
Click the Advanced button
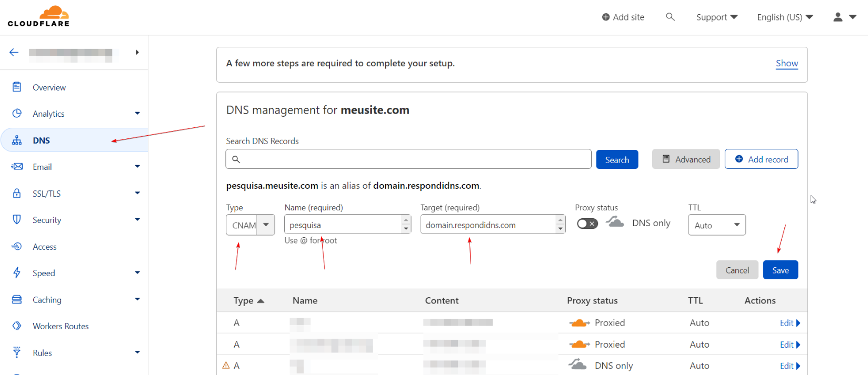click(x=686, y=159)
